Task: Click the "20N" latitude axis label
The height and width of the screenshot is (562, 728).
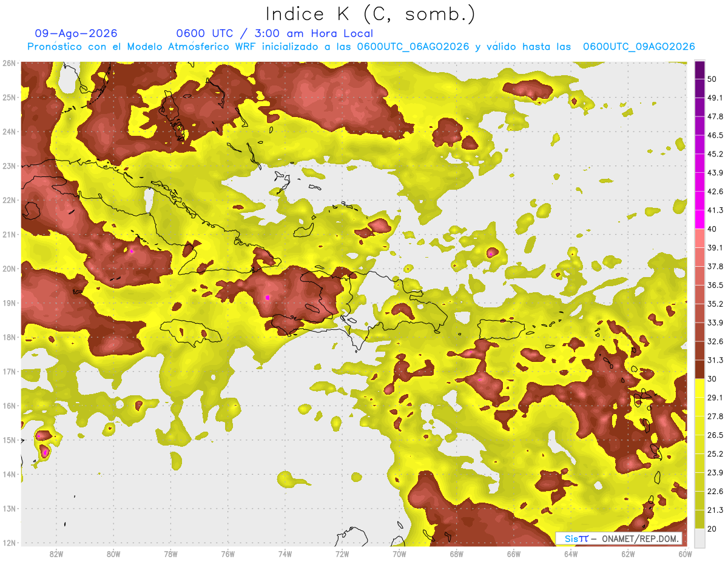Action: click(9, 269)
